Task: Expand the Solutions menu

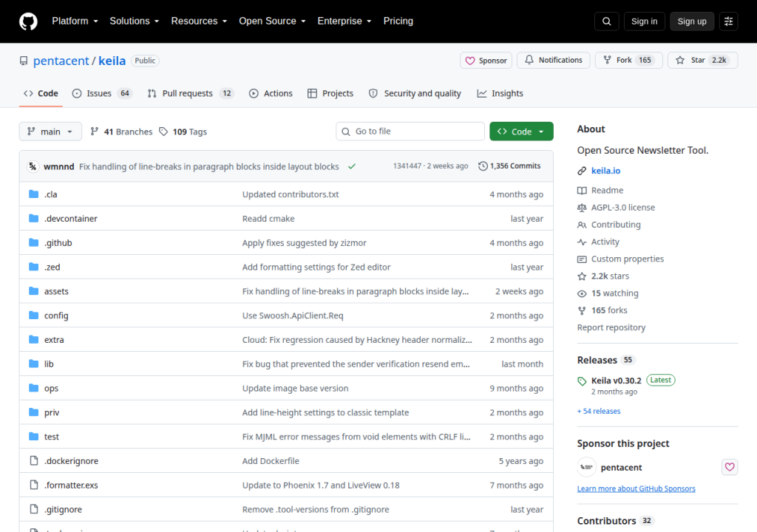Action: (x=135, y=21)
